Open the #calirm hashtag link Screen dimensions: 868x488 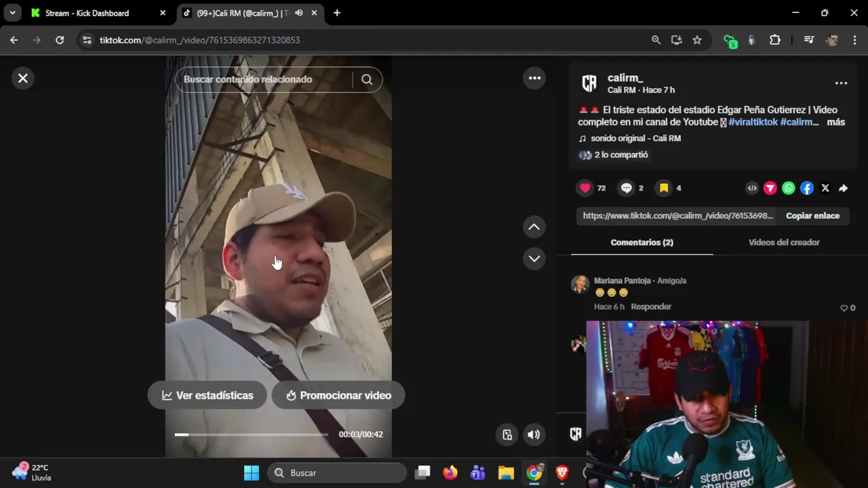tap(800, 122)
